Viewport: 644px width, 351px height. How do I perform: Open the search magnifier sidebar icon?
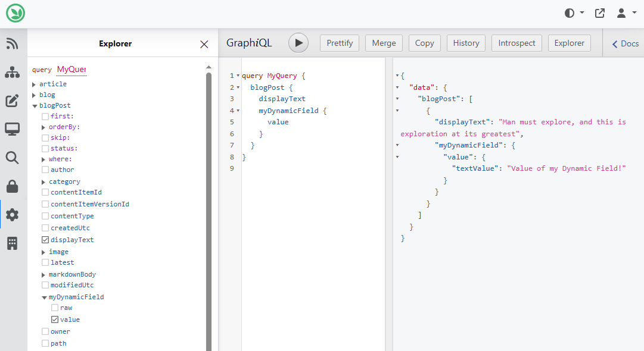point(13,158)
